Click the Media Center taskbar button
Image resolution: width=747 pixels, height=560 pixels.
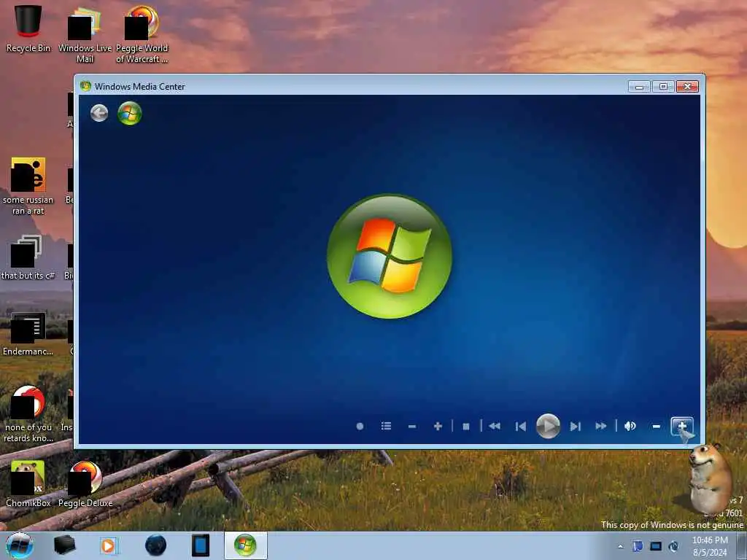pyautogui.click(x=245, y=545)
